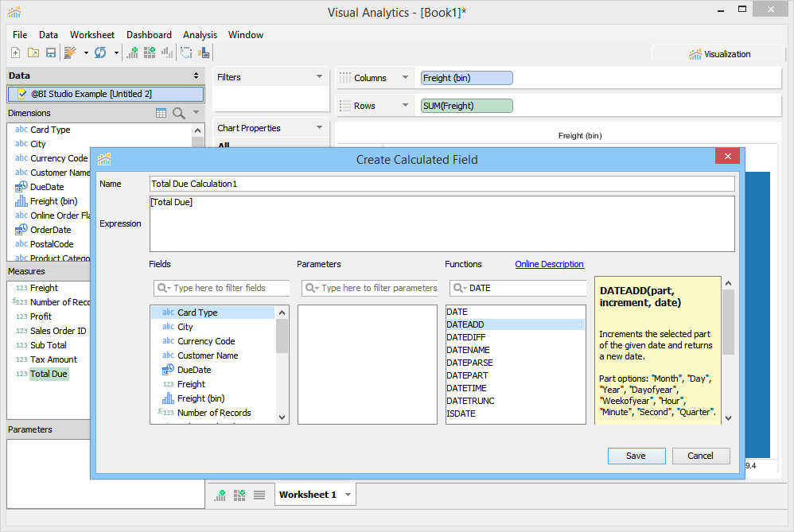Screen dimensions: 794x532
Task: Click the worksheet list icon in bottom bar
Action: pyautogui.click(x=259, y=495)
